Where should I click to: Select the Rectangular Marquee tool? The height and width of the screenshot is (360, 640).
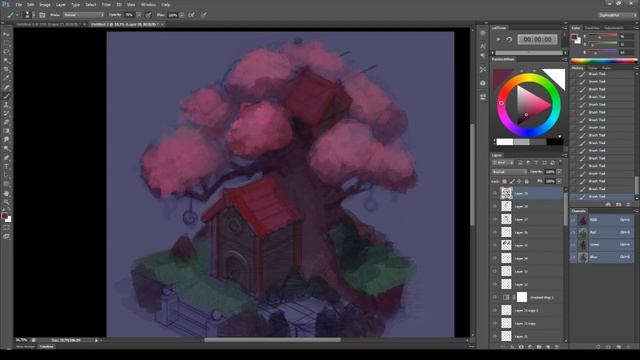[6, 43]
